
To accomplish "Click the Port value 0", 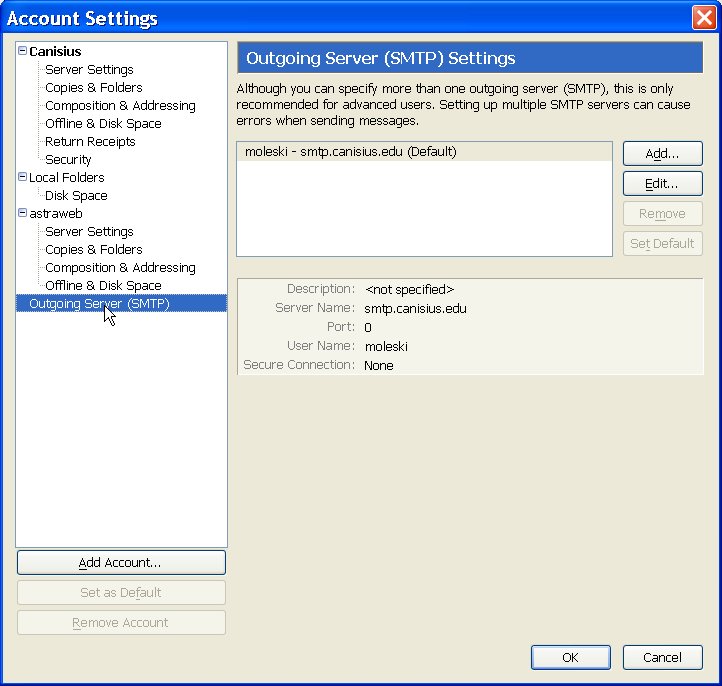I will coord(367,327).
